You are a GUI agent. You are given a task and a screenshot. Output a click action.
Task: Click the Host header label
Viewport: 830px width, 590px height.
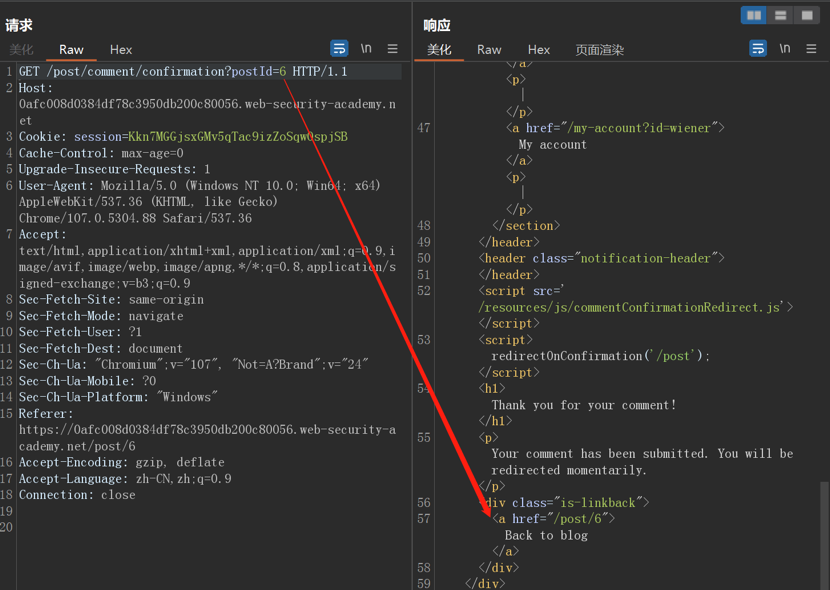tap(35, 88)
